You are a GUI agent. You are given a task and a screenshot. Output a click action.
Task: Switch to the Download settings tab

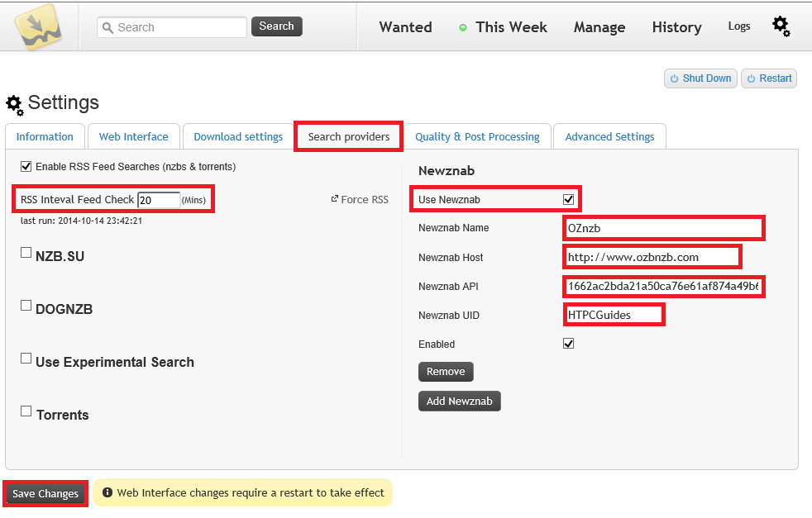(x=238, y=137)
